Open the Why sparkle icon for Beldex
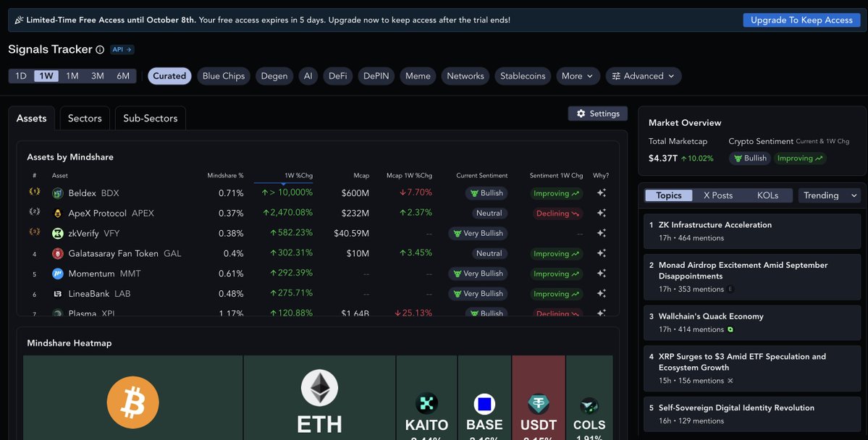This screenshot has width=868, height=440. tap(601, 193)
